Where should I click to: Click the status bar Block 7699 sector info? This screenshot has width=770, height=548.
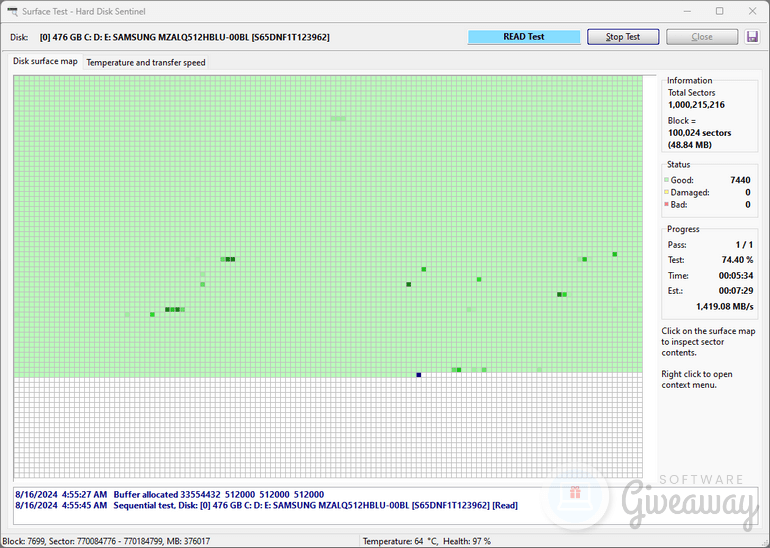pos(106,541)
